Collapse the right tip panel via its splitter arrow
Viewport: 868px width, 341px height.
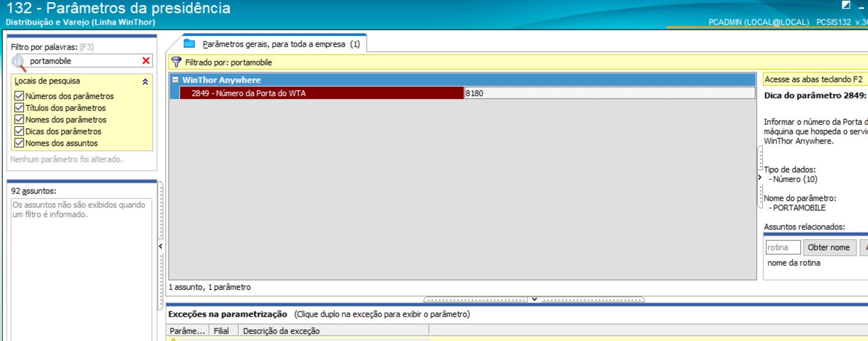(760, 177)
